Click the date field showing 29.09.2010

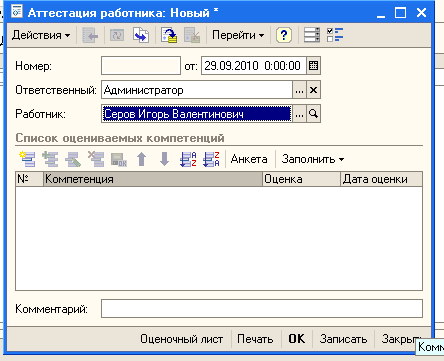(253, 66)
